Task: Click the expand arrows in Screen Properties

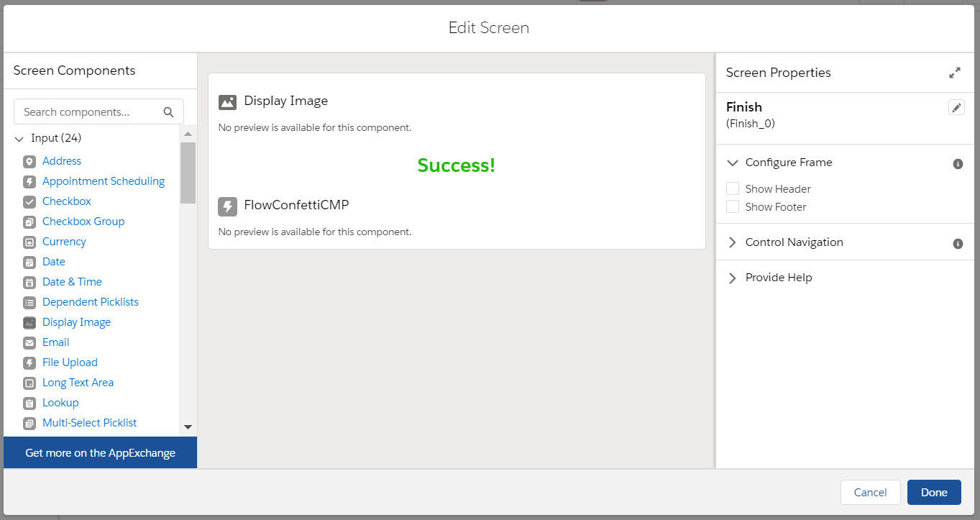Action: click(x=955, y=72)
